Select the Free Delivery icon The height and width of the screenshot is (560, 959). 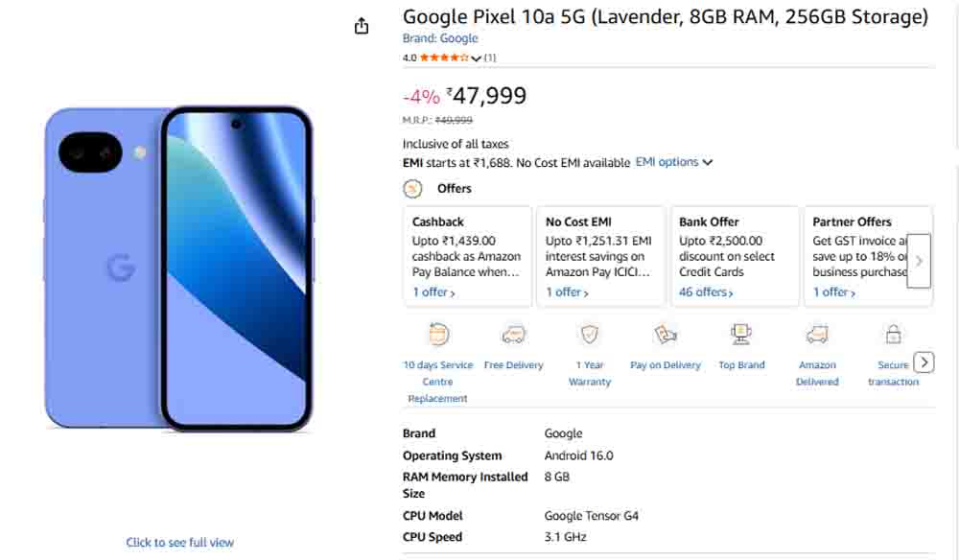click(514, 337)
